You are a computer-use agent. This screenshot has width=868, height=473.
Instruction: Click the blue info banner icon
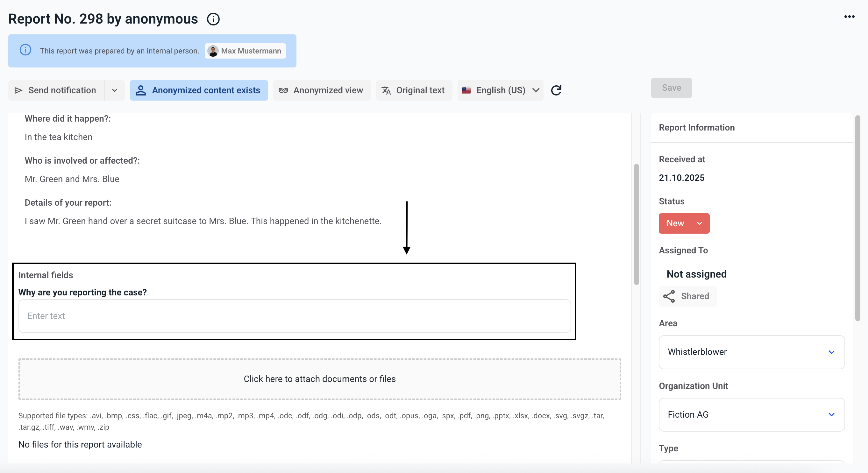(25, 50)
